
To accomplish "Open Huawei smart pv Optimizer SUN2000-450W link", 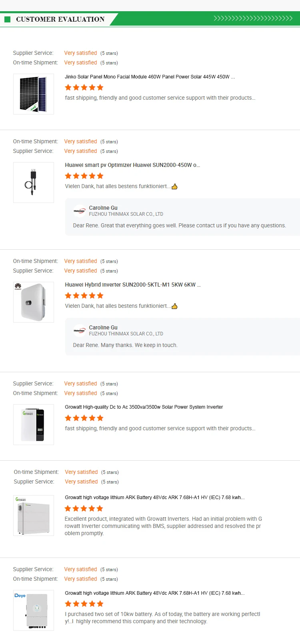I will (x=132, y=165).
